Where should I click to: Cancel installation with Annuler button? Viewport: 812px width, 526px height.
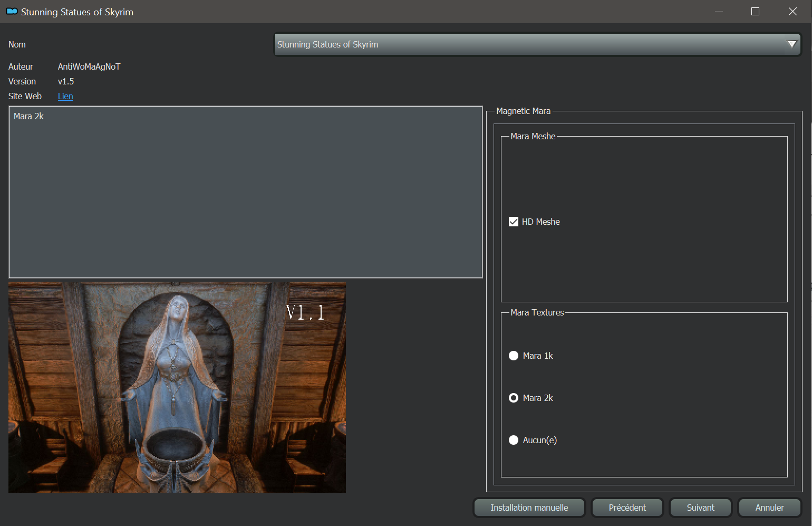(x=769, y=508)
